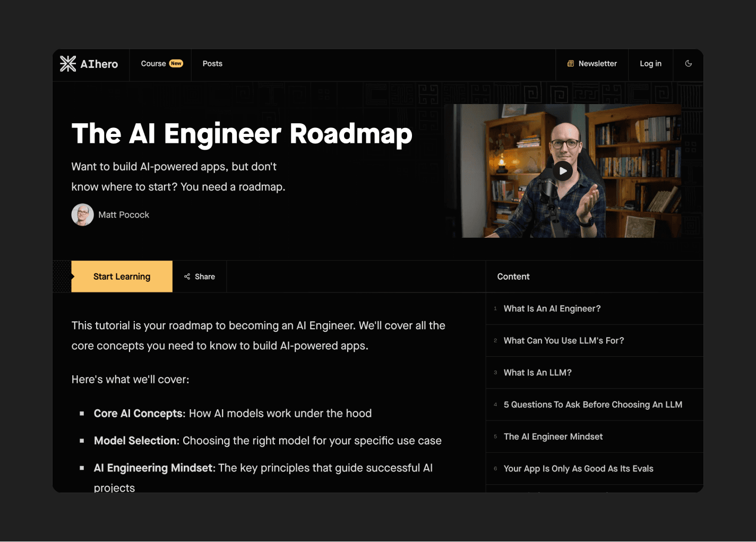Play the roadmap intro video
756x542 pixels.
[x=562, y=171]
